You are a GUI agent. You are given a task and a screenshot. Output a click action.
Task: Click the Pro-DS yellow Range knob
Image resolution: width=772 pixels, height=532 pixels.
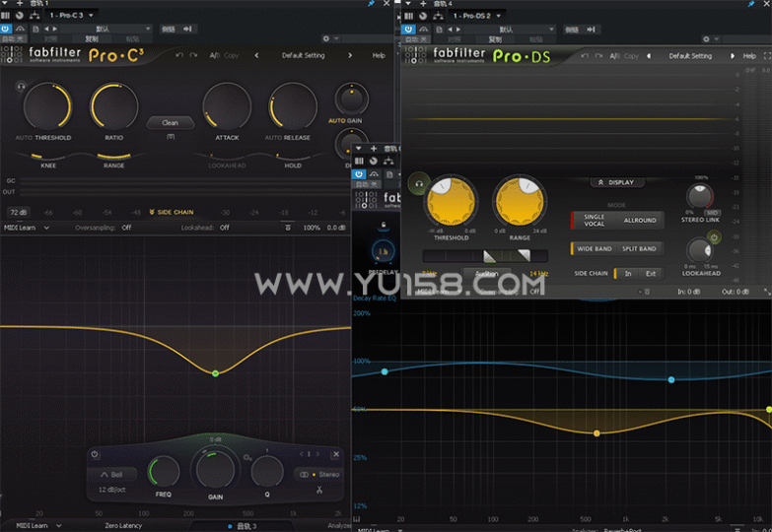[520, 201]
